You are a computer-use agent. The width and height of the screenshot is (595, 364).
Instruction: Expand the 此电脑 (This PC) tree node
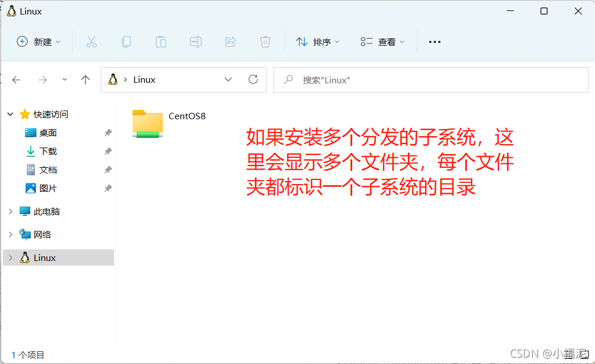tap(10, 212)
